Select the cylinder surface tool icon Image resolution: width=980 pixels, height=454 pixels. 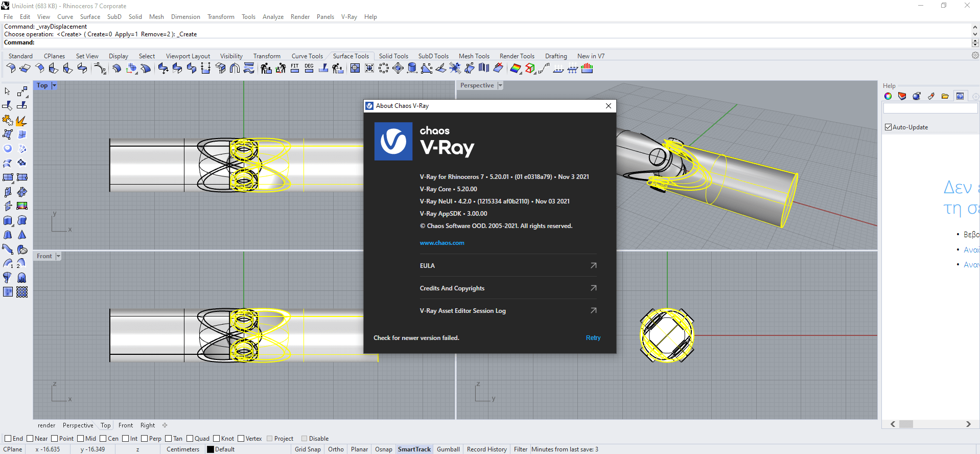click(x=412, y=69)
